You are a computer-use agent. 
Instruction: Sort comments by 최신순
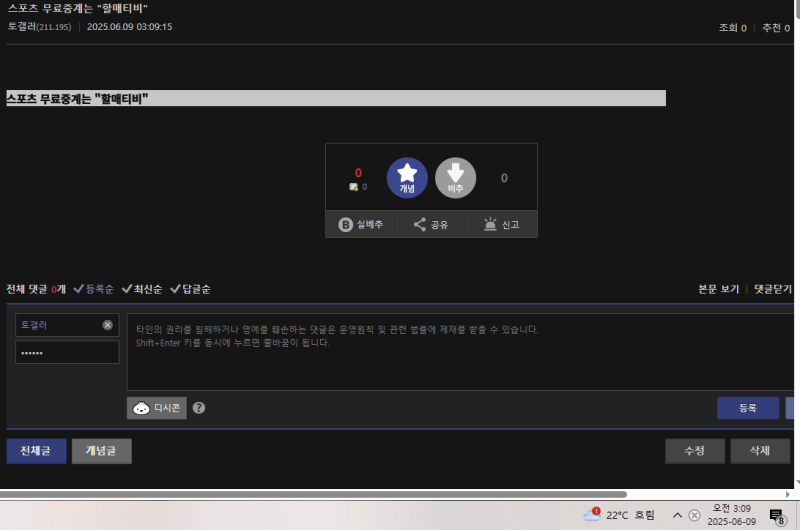pos(141,289)
